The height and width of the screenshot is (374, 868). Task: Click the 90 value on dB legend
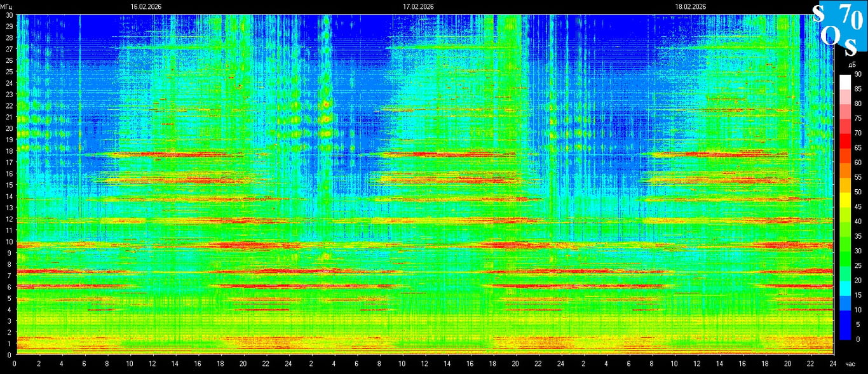pos(858,74)
